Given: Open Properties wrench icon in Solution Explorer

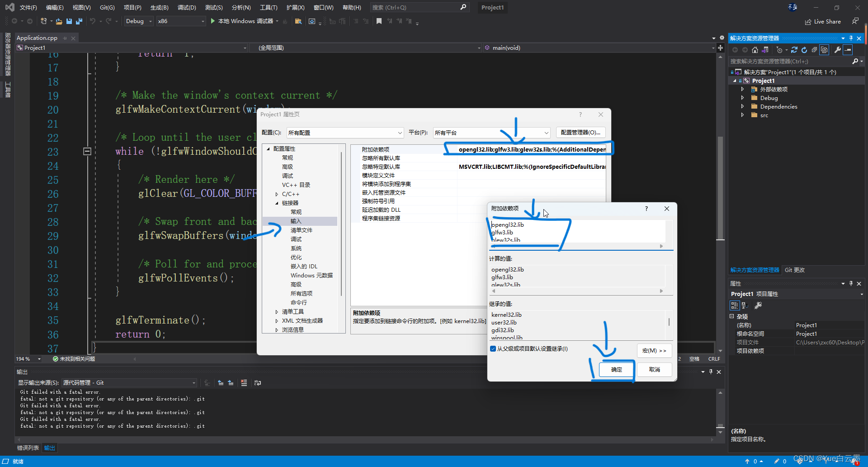Looking at the screenshot, I should tap(838, 50).
